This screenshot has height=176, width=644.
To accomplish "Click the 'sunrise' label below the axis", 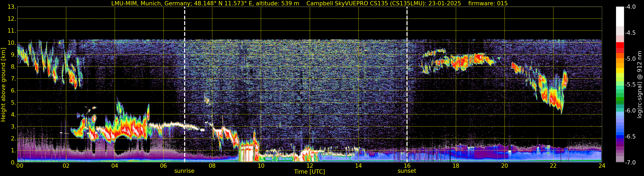I will (x=184, y=171).
